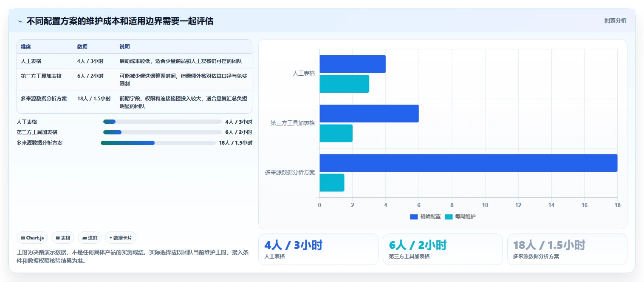Click the x-axis tick label 10

pyautogui.click(x=485, y=205)
